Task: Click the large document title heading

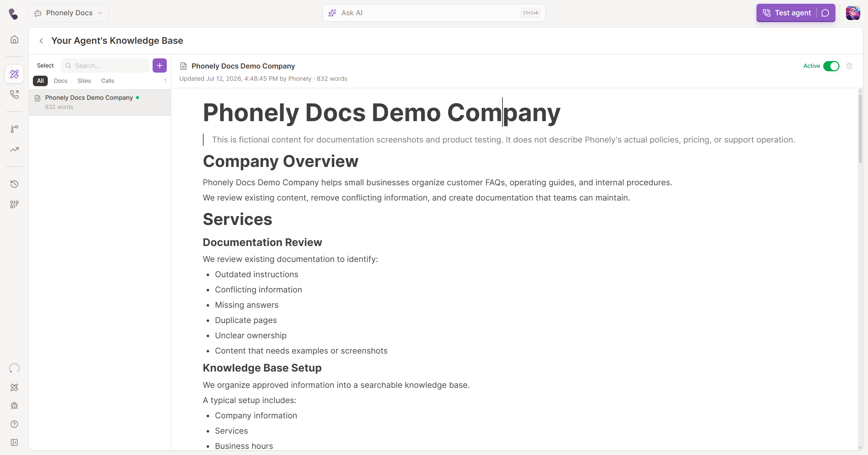Action: coord(381,113)
